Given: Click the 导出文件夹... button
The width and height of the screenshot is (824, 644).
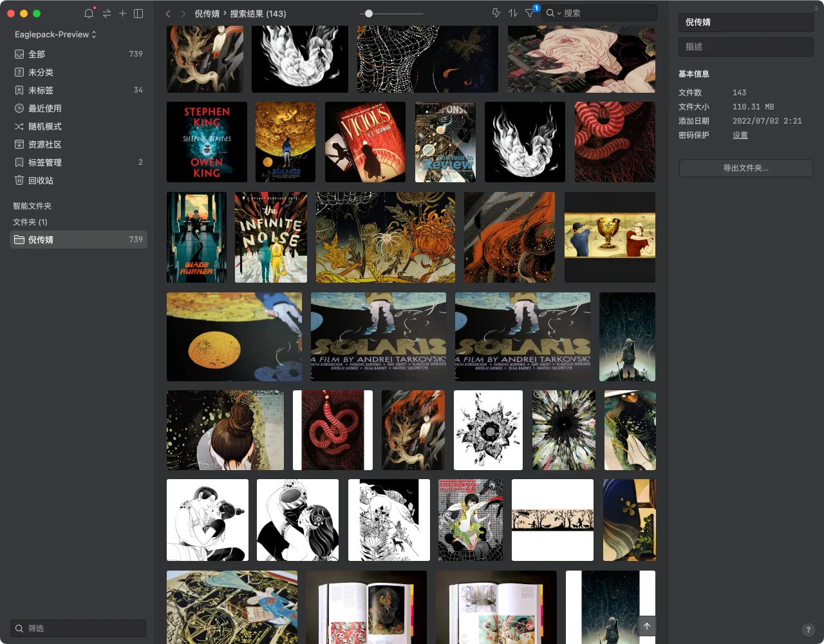Looking at the screenshot, I should click(746, 168).
